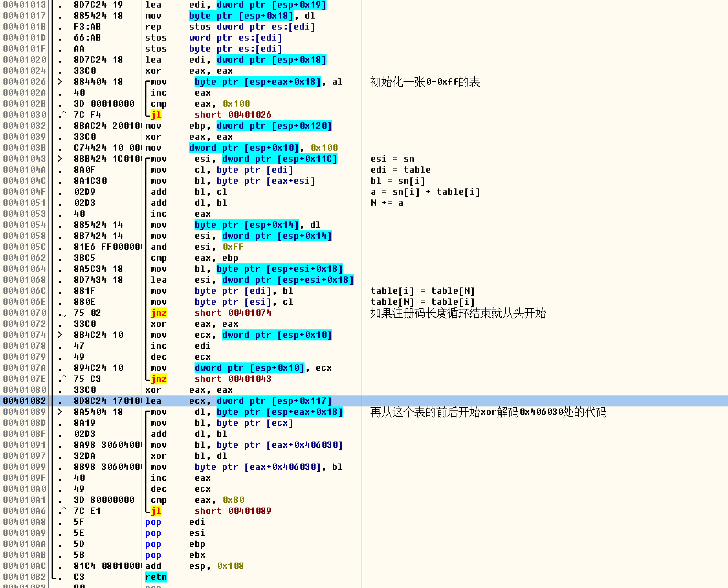The height and width of the screenshot is (588, 728).
Task: Click the hex bytes F3:AB
Action: coord(87,26)
